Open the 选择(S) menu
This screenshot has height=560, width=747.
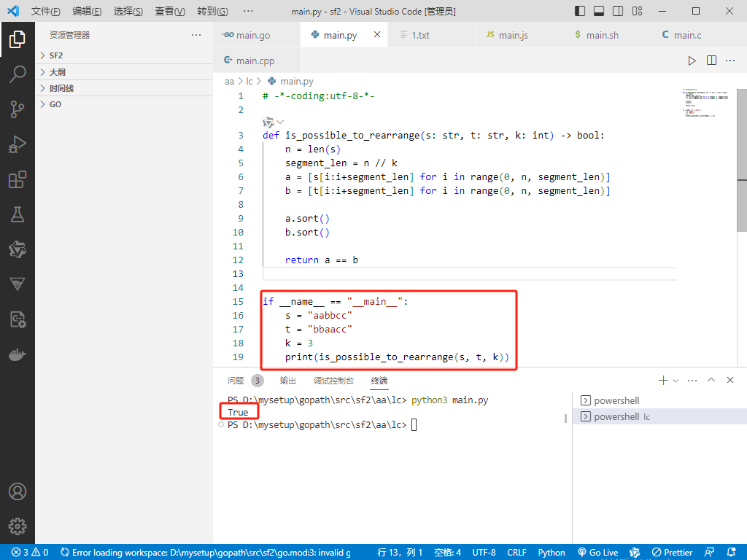tap(128, 11)
